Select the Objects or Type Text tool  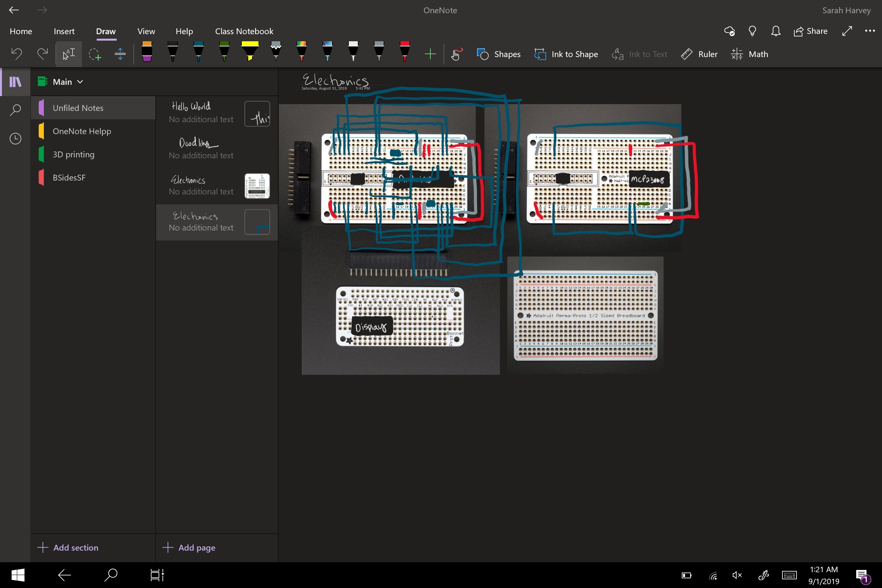click(69, 54)
